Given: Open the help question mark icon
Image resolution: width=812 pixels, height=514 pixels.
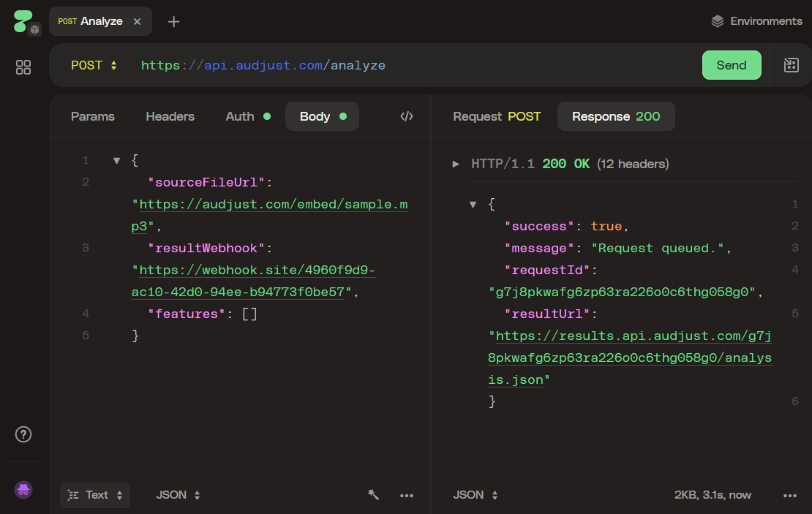Looking at the screenshot, I should tap(23, 434).
